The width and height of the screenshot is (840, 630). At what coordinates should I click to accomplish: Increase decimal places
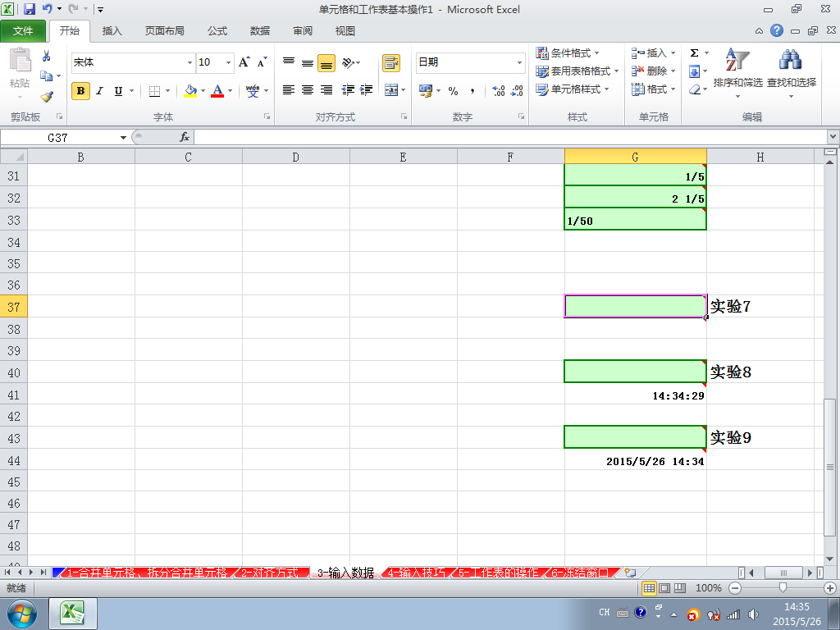click(x=499, y=90)
